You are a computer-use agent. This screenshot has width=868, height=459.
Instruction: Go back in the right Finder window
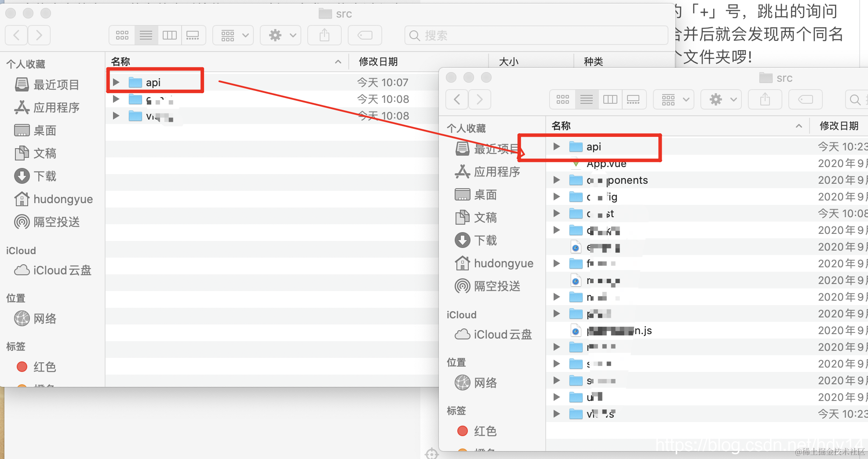click(x=457, y=99)
